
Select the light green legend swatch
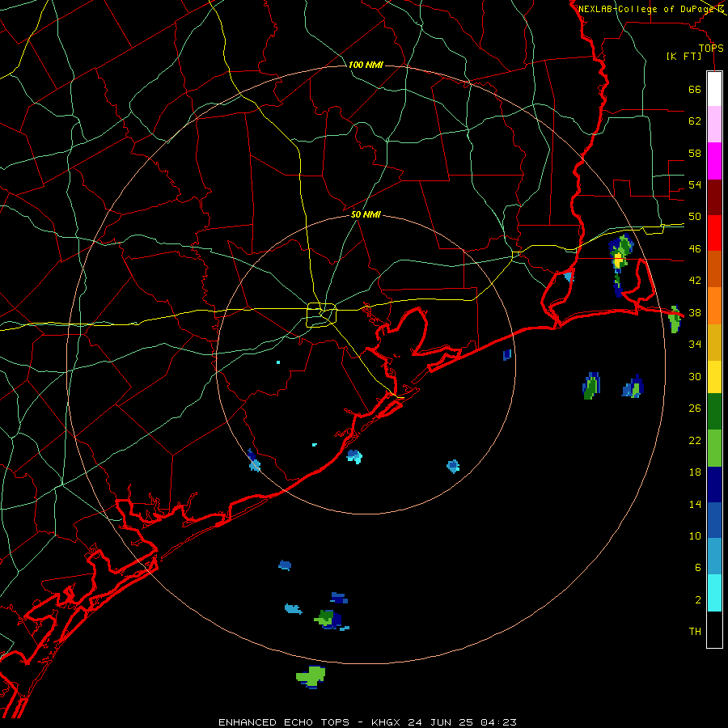[x=714, y=448]
